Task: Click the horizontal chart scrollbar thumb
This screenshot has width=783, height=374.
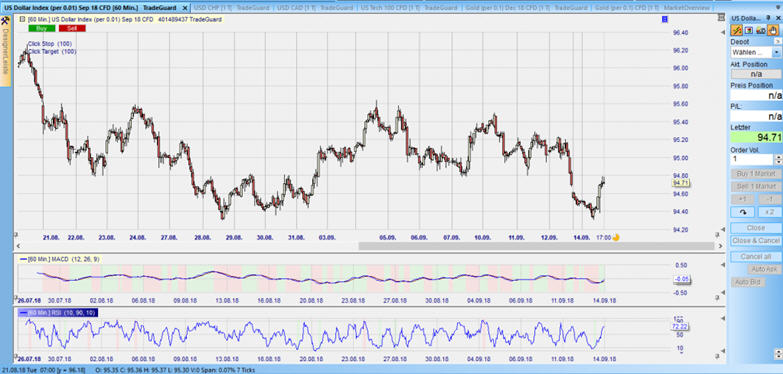Action: click(x=536, y=246)
